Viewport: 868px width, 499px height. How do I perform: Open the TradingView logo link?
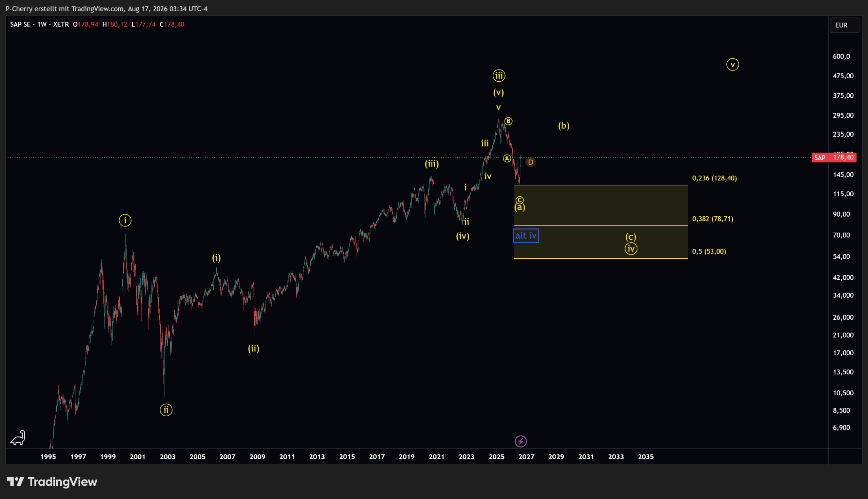tap(52, 482)
